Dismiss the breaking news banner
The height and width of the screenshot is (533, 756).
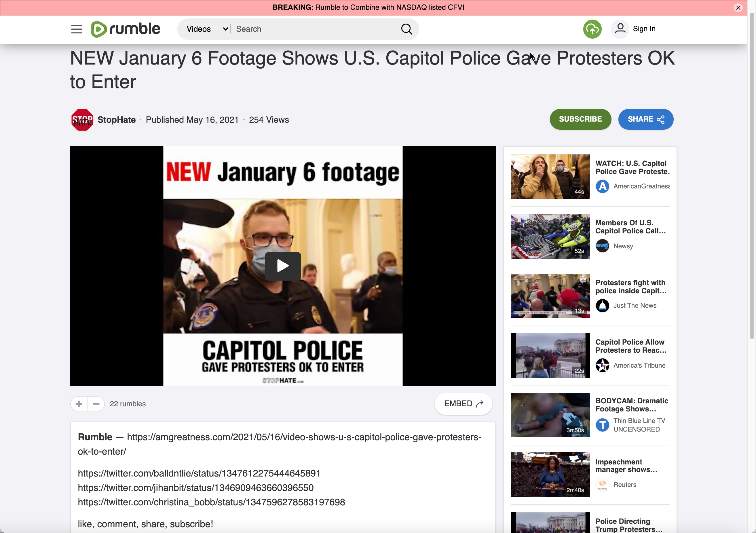coord(738,7)
